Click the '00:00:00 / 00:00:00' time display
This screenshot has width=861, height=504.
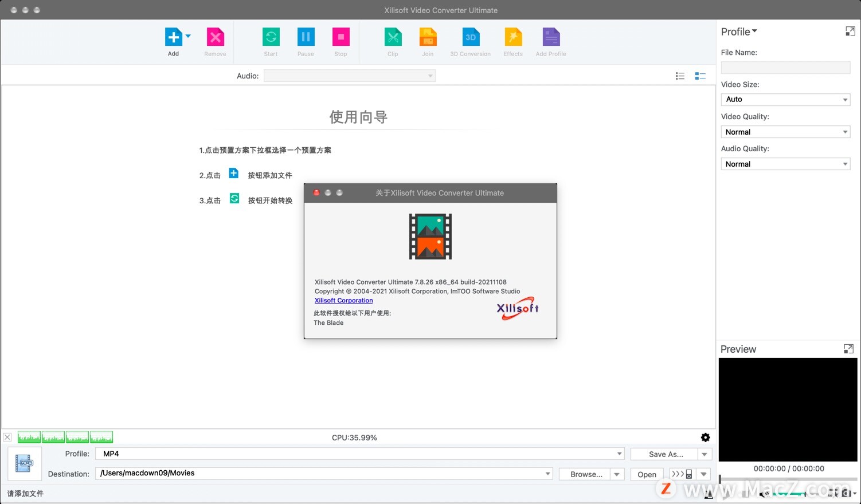coord(789,468)
